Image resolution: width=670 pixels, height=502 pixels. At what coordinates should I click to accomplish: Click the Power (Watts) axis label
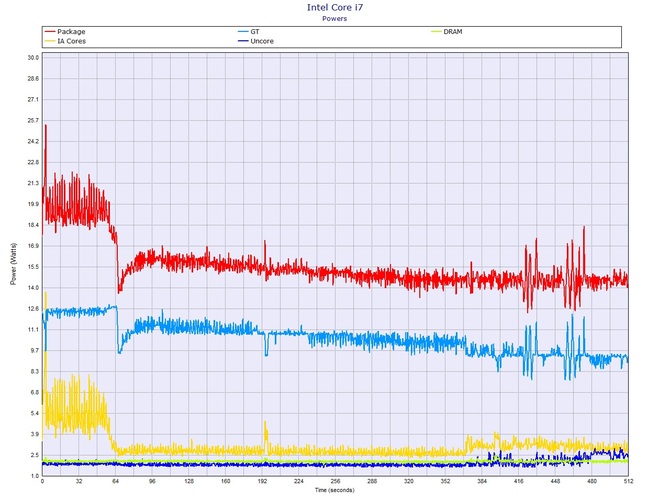point(13,264)
